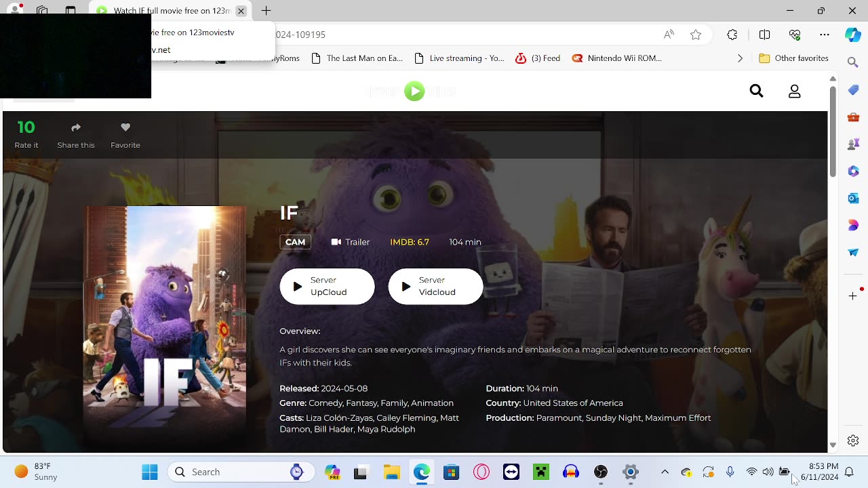Image resolution: width=868 pixels, height=488 pixels.
Task: Open the Comedy genre link
Action: (x=325, y=403)
